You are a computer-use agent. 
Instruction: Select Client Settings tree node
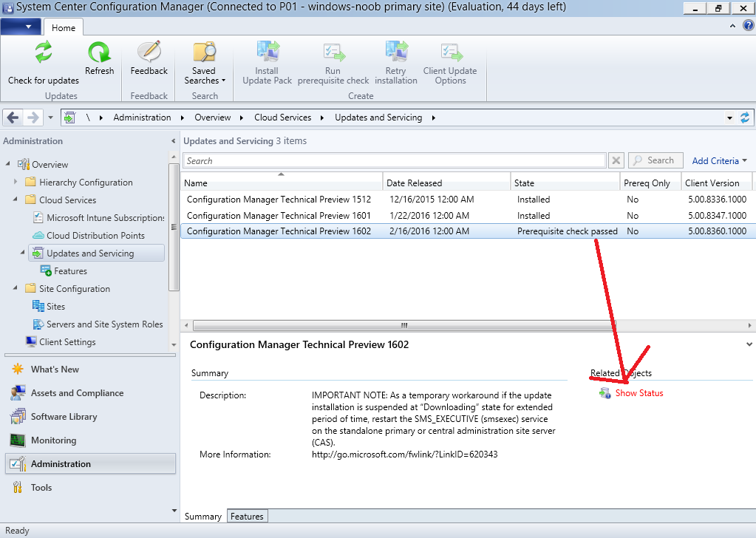61,342
